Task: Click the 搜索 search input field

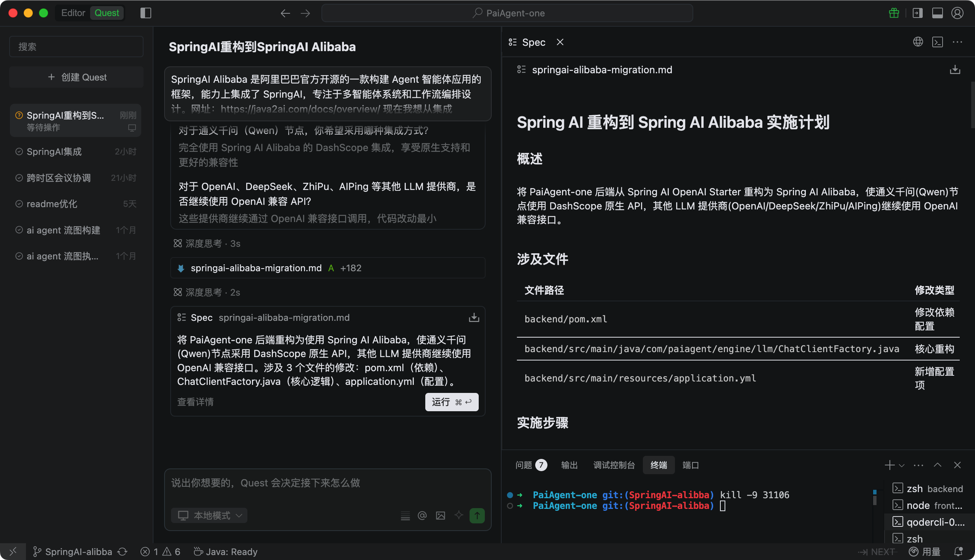Action: (77, 47)
